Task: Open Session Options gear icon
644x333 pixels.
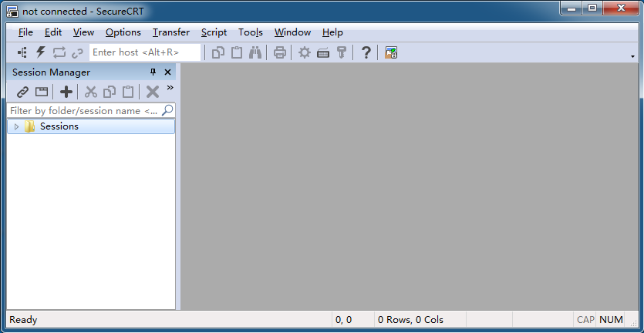Action: (305, 52)
